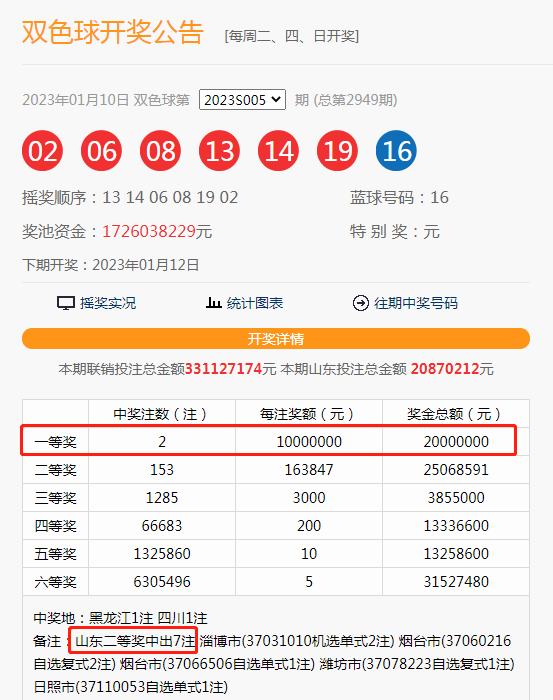
Task: Select red ball number 14
Action: coord(279,150)
